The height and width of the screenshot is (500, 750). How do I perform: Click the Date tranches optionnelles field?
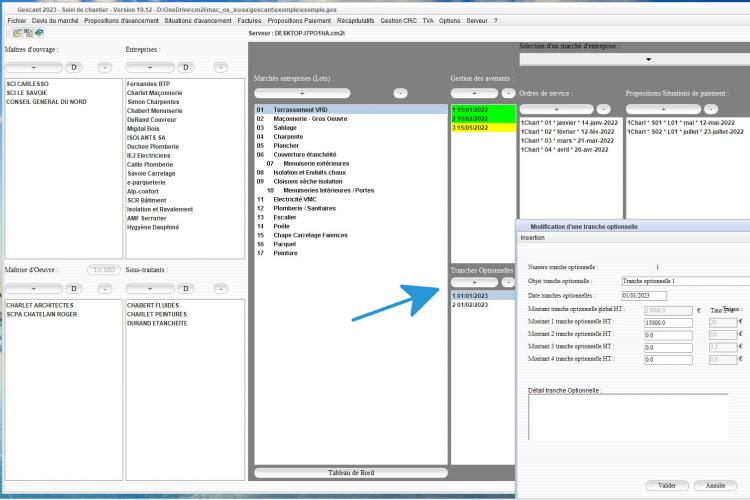(644, 296)
